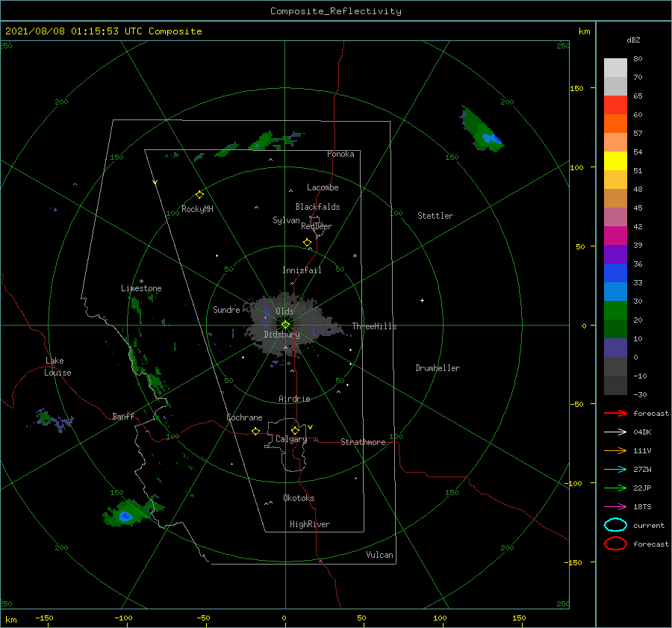This screenshot has width=672, height=628.
Task: Click the 18TS legend label
Action: pos(642,507)
